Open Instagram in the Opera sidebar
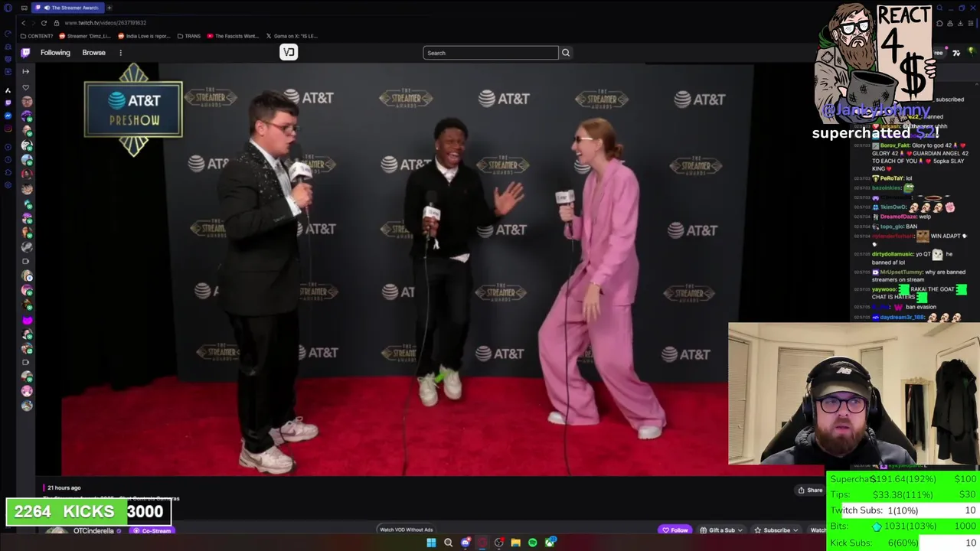980x551 pixels. [x=8, y=129]
